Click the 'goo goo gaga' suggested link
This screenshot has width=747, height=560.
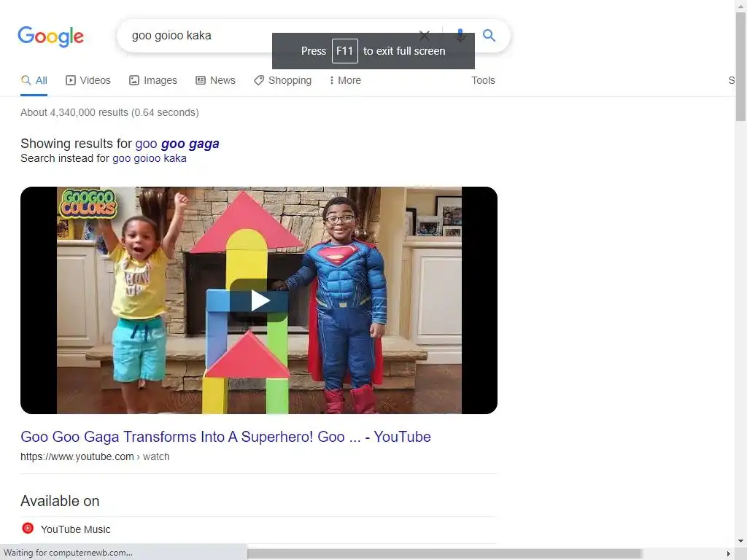click(x=177, y=144)
